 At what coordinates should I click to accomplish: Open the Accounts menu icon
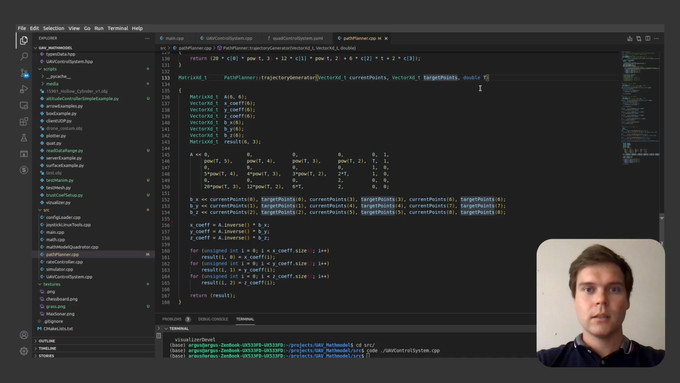(24, 335)
